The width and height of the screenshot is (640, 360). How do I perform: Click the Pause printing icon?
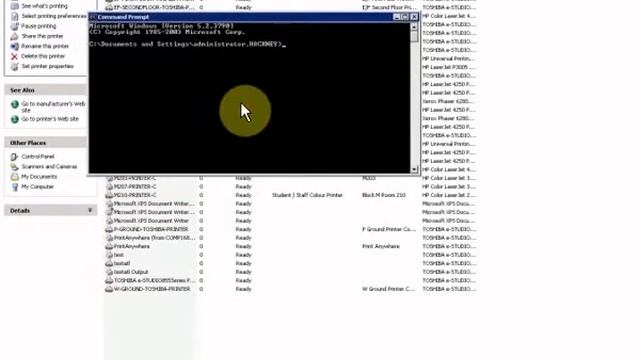14,26
